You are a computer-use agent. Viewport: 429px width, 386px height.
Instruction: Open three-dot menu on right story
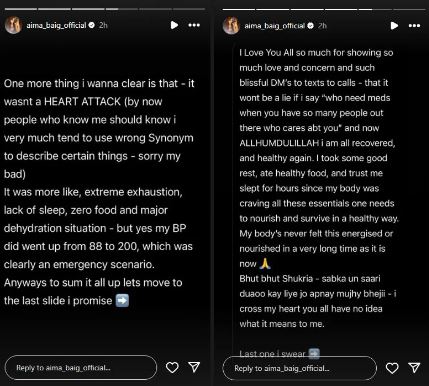[414, 26]
